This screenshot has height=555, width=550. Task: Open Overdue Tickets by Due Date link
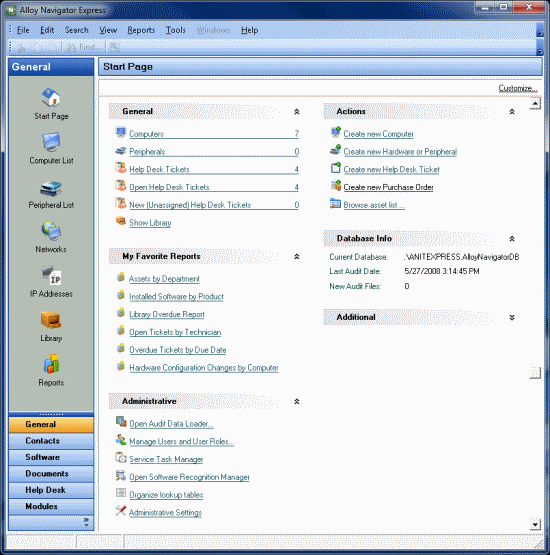coord(178,350)
